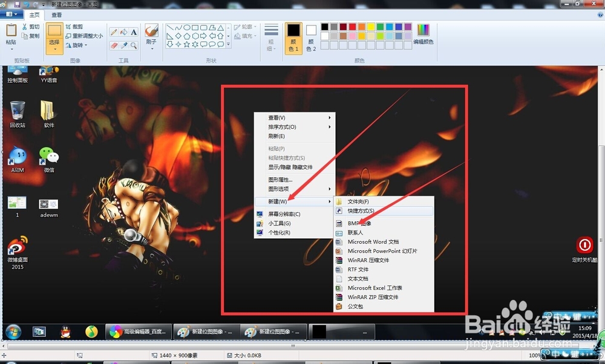Screen dimensions: 605x364
Task: Pick the Pentagon shape
Action: (187, 36)
